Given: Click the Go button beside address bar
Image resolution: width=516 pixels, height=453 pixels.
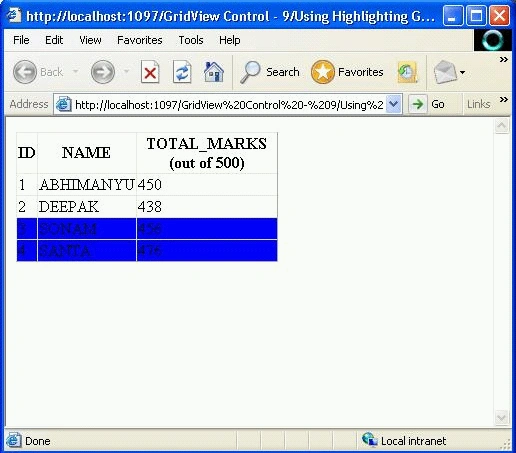Looking at the screenshot, I should [427, 104].
